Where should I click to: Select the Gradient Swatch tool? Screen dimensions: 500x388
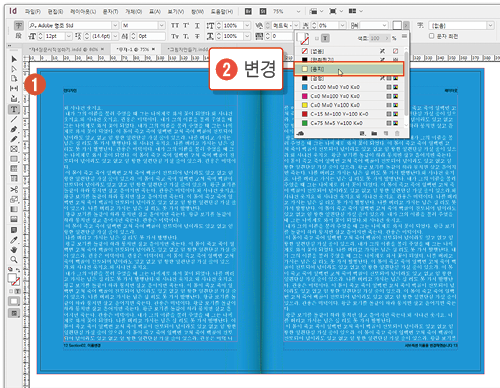14,209
